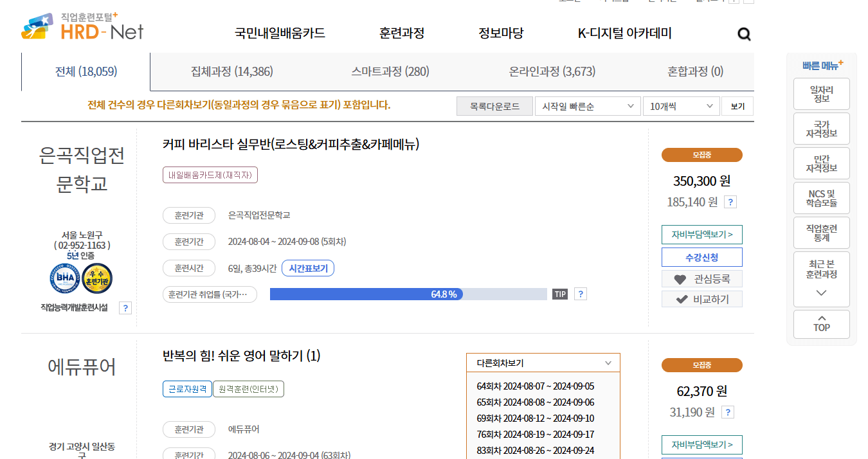Open the 시작일 빠른순 sort dropdown
868x459 pixels.
[587, 105]
